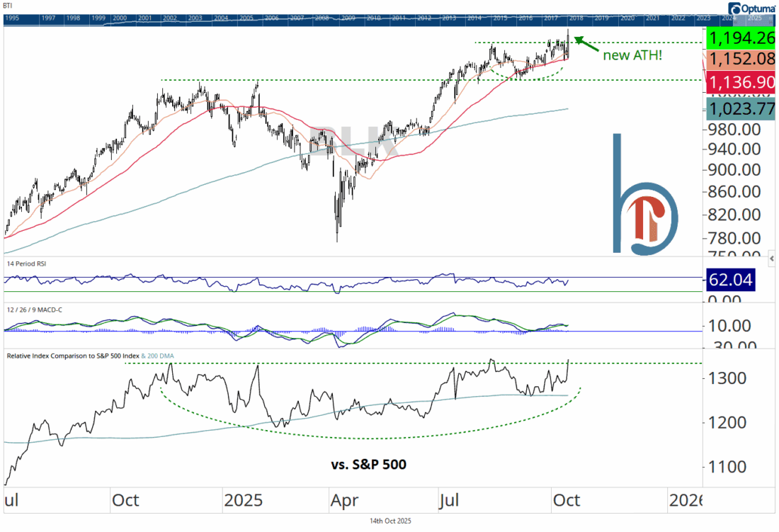779x532 pixels.
Task: Click the green arrow pointing at the new high
Action: pos(586,44)
